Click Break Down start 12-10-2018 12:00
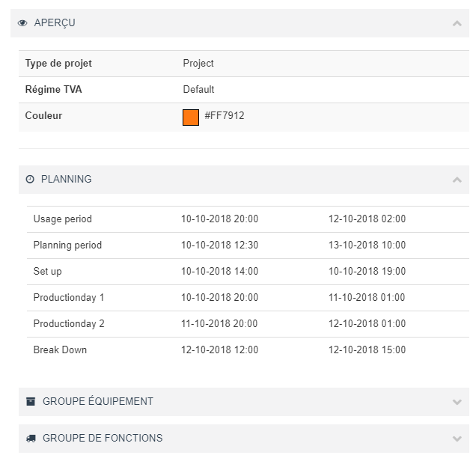476x467 pixels. pos(219,350)
